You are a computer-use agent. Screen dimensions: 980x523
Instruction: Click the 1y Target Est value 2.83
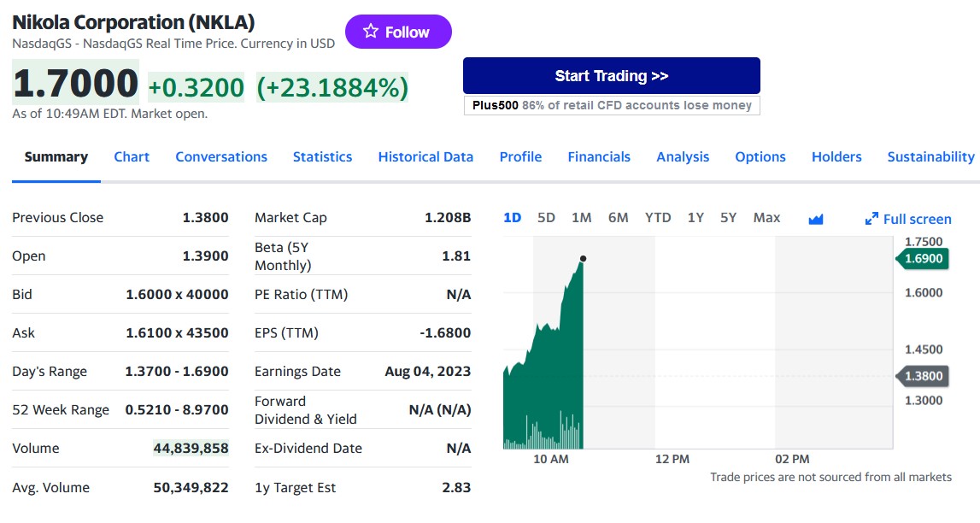456,487
